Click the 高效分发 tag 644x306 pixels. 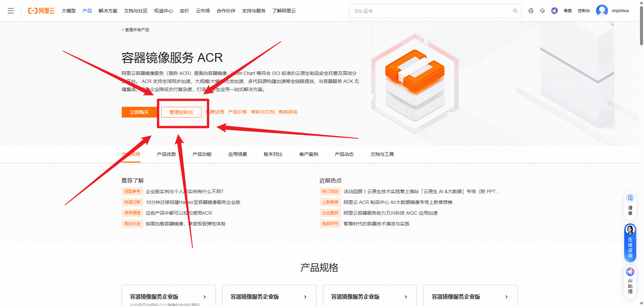(132, 224)
